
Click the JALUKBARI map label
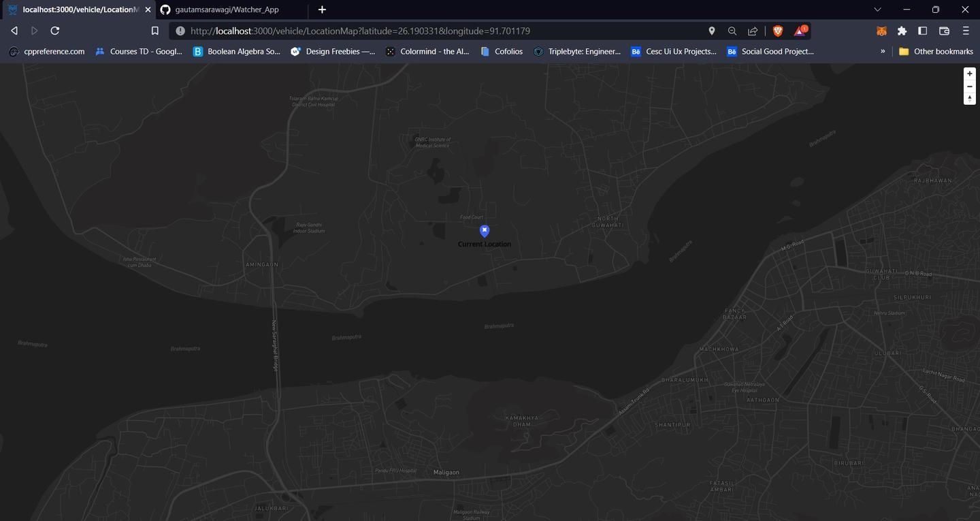272,508
